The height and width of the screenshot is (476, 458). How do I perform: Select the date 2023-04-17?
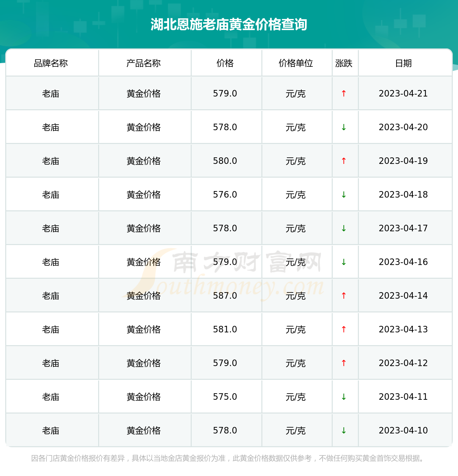pyautogui.click(x=403, y=228)
